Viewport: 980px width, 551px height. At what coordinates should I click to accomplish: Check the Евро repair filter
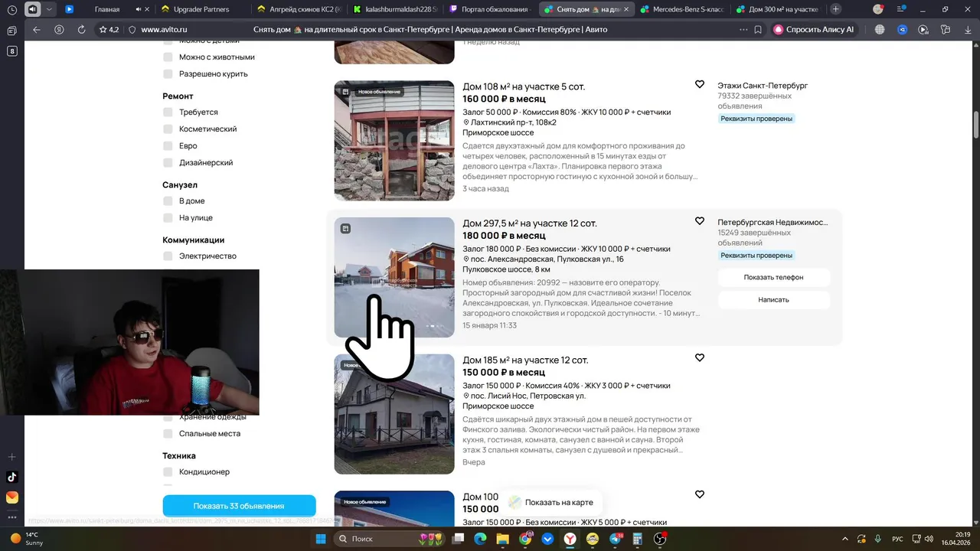[x=168, y=146]
